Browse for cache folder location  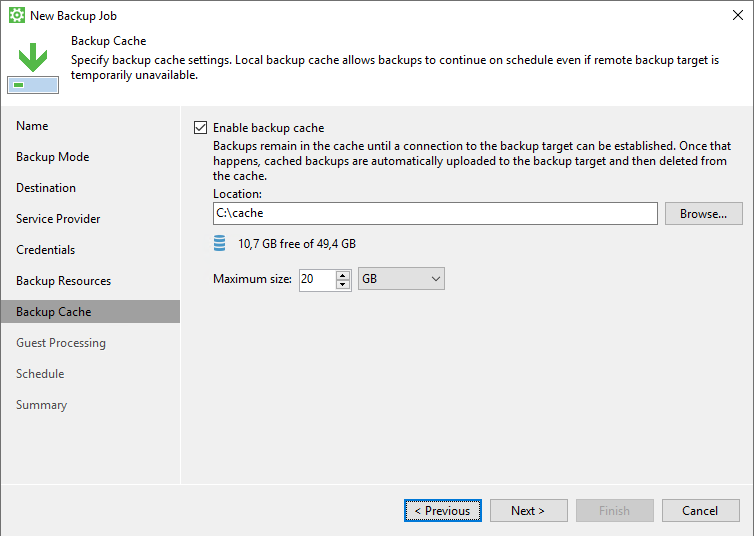704,213
